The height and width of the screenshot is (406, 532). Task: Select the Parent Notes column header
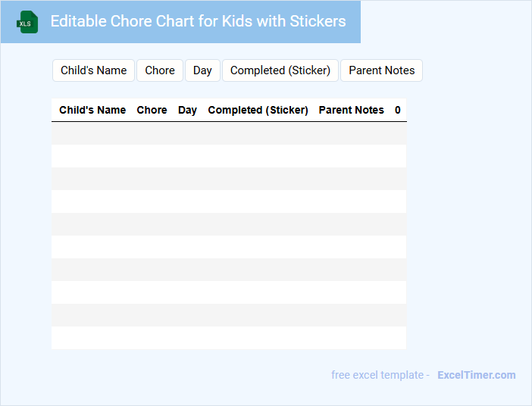tap(351, 110)
